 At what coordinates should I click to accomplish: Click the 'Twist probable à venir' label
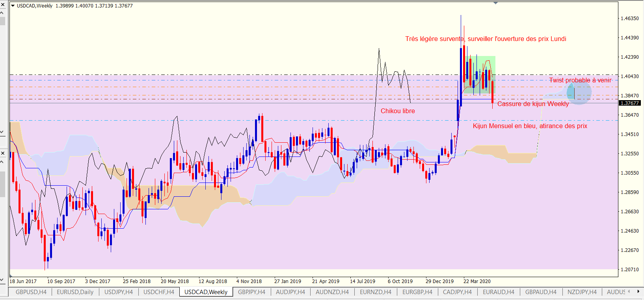pyautogui.click(x=580, y=80)
